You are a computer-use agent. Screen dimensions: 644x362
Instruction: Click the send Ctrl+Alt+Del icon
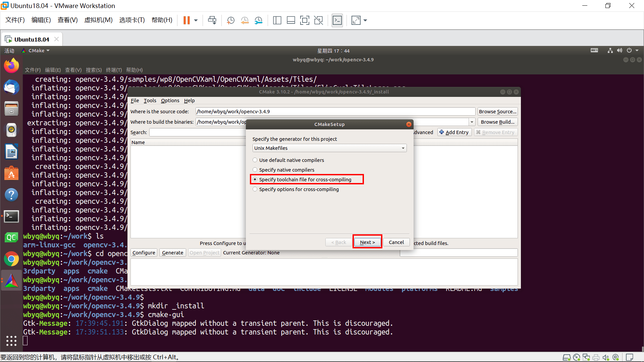(x=212, y=20)
